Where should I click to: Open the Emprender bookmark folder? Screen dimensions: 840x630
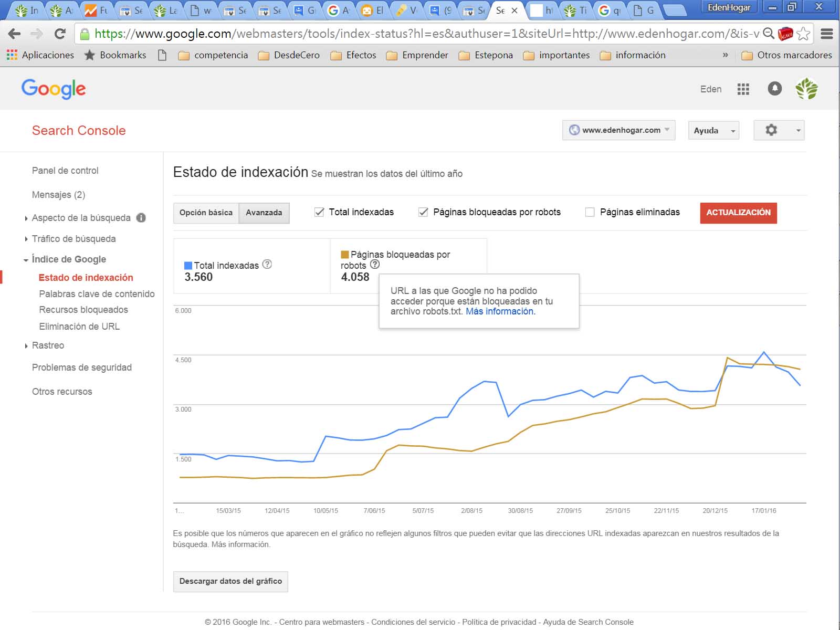coord(417,55)
